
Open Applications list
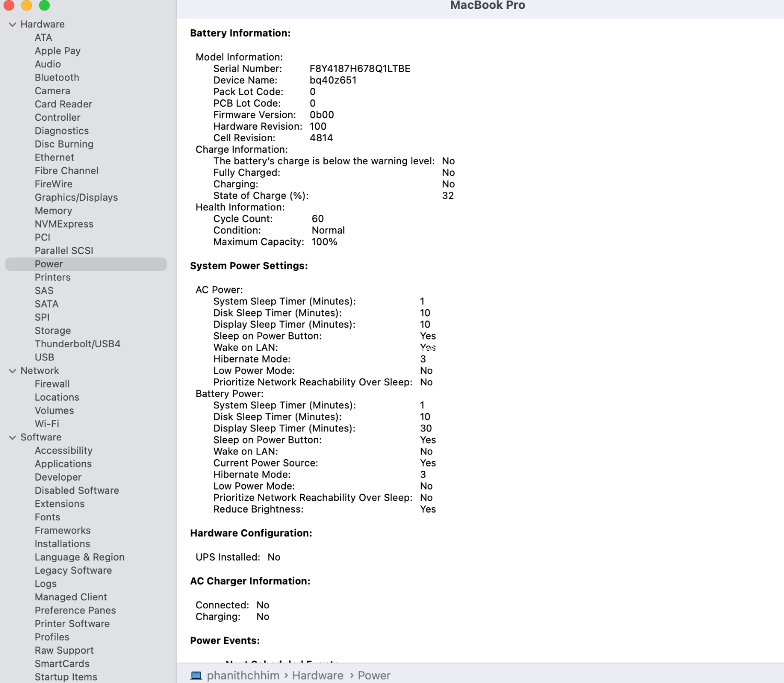(63, 464)
